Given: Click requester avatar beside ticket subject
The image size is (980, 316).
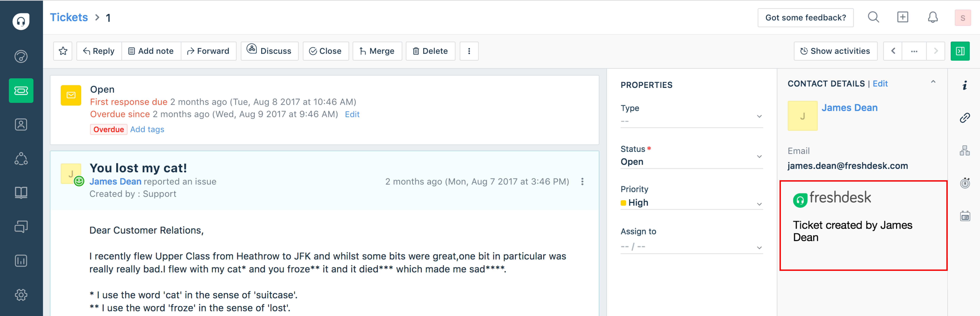Looking at the screenshot, I should click(71, 174).
